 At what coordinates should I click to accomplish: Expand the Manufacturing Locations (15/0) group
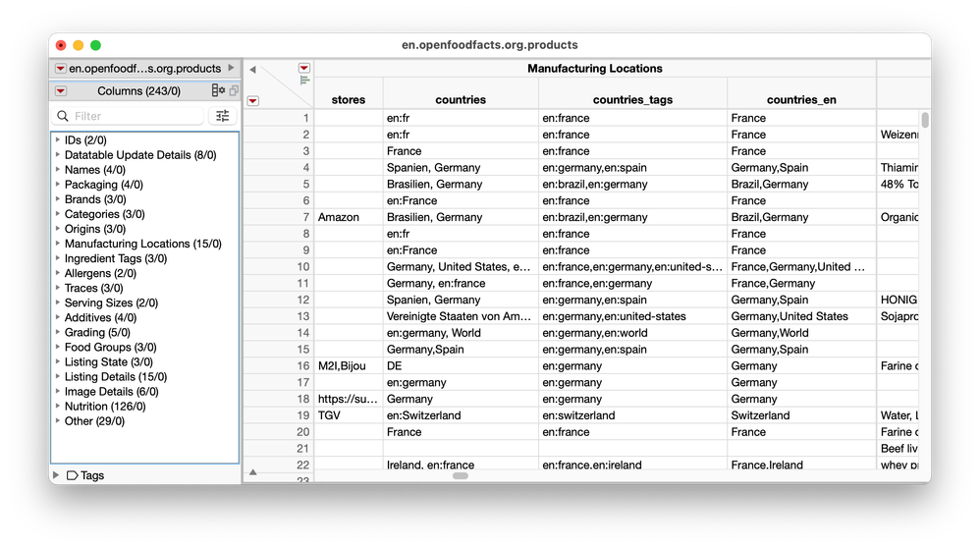tap(58, 244)
